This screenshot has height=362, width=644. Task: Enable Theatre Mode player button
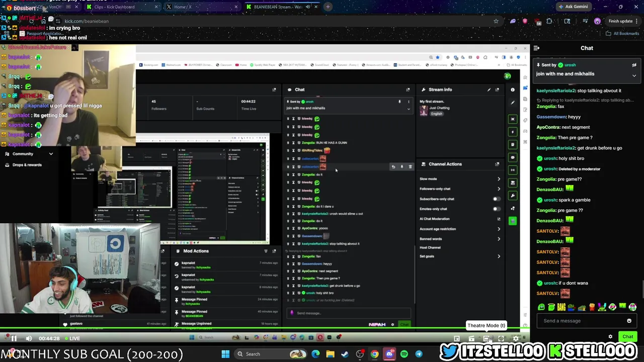(x=486, y=338)
